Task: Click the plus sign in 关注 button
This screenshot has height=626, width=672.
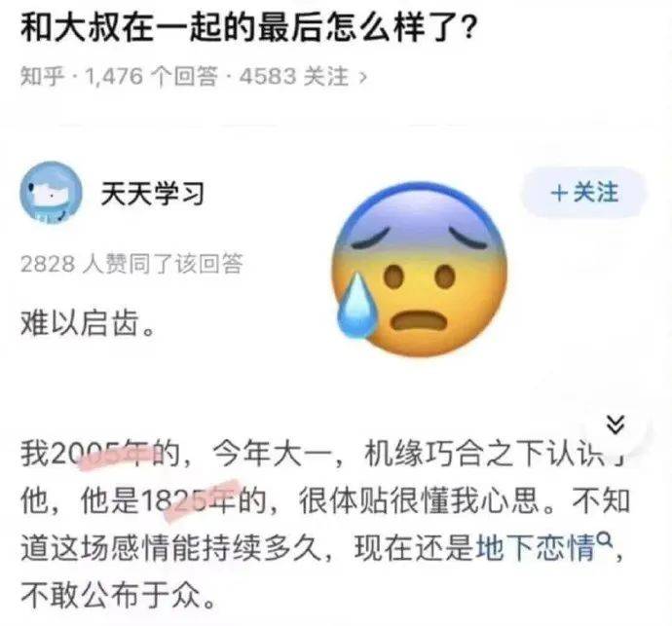Action: [x=559, y=193]
